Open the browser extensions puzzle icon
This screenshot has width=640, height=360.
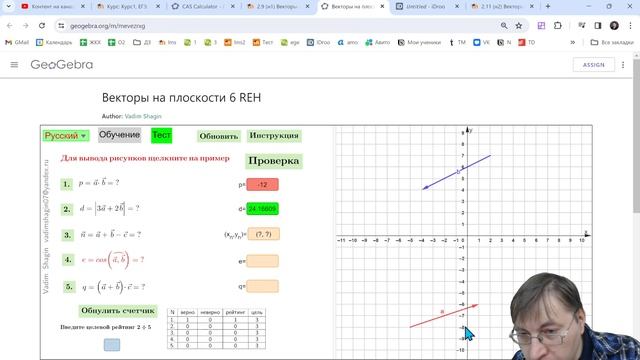point(558,26)
